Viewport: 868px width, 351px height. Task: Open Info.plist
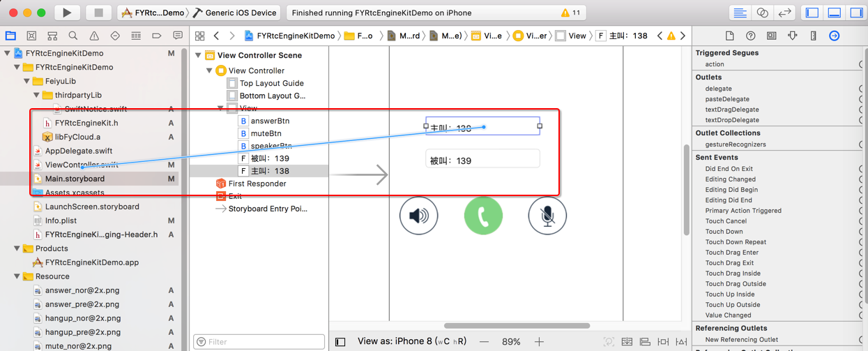pos(61,221)
